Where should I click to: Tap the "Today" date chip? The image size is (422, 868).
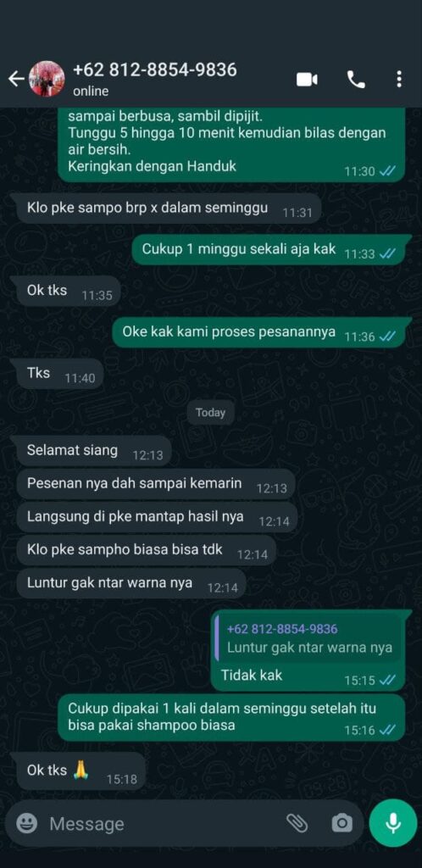click(x=210, y=413)
